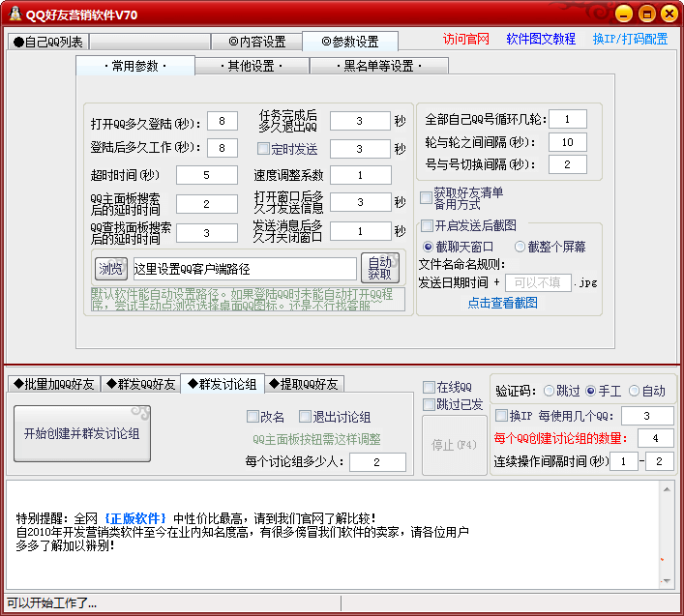Open the 批量加QQ好友 tab
The image size is (684, 616).
(54, 384)
